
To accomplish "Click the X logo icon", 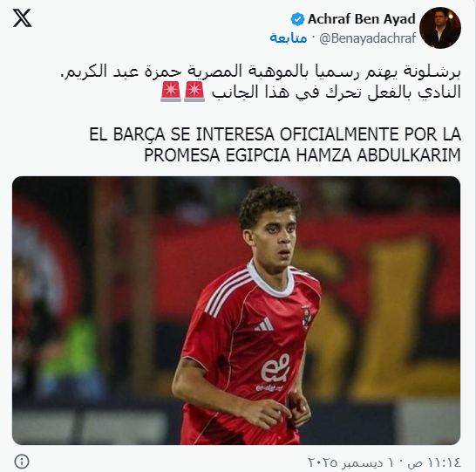I will (22, 18).
